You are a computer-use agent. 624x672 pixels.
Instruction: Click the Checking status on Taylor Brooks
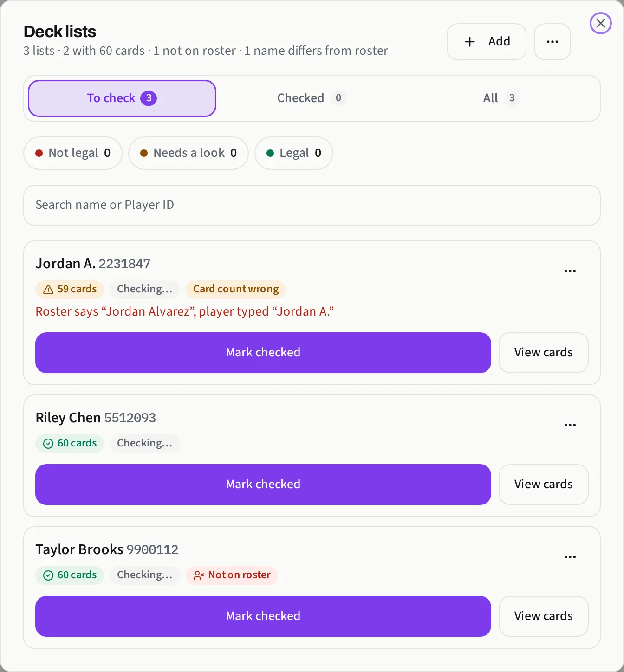click(145, 575)
